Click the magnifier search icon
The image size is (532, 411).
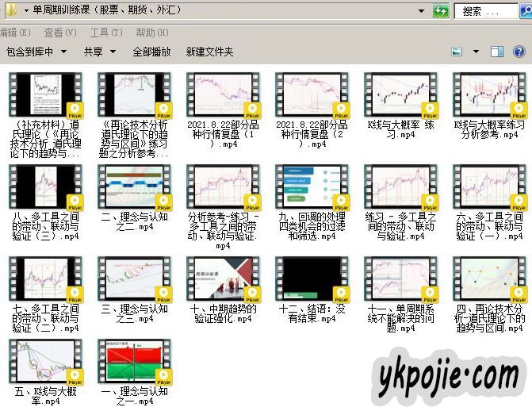tap(526, 11)
